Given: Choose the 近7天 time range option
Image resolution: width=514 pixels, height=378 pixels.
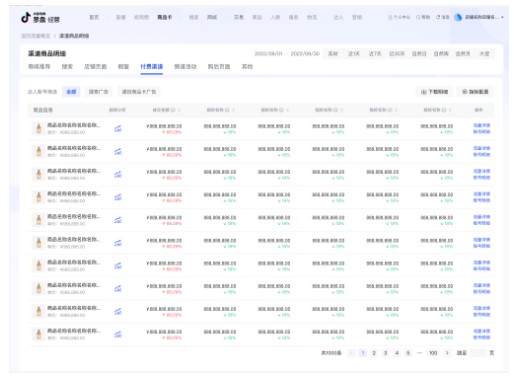Looking at the screenshot, I should click(375, 54).
